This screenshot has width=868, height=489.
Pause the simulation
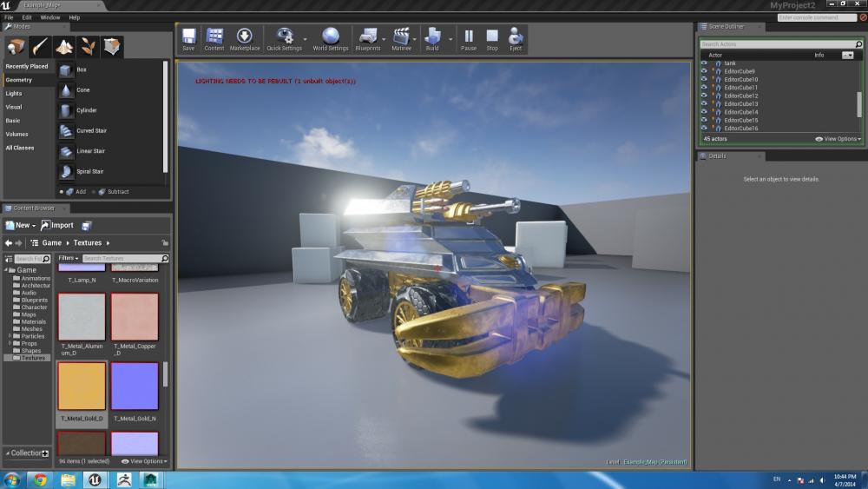(469, 39)
